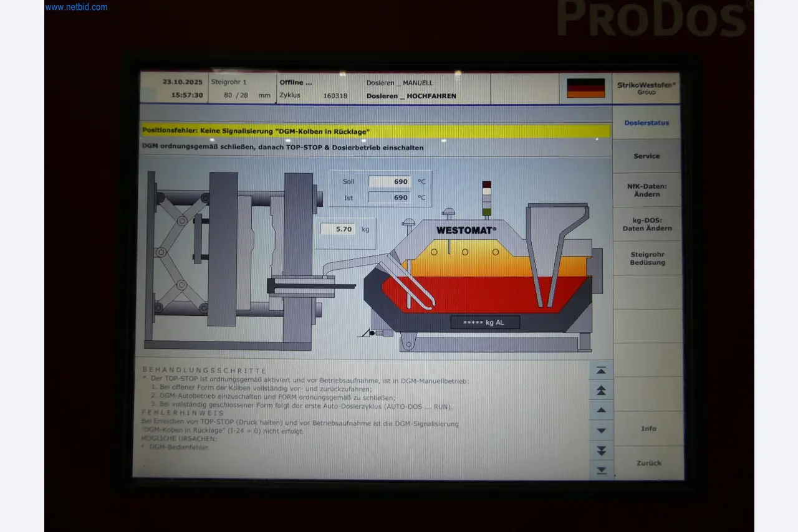
Task: Select NfK-Daten: Ändern
Action: [x=647, y=190]
